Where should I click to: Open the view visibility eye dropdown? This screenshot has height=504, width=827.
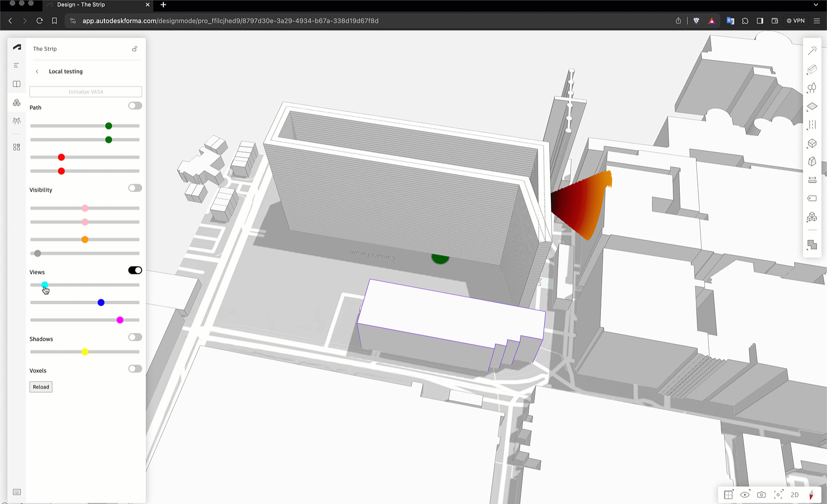[x=745, y=495]
